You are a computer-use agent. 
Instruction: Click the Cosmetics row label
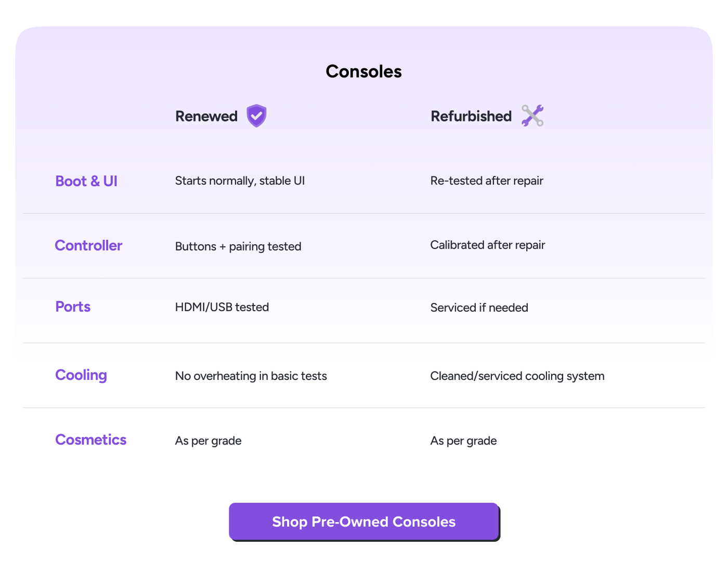(x=91, y=440)
